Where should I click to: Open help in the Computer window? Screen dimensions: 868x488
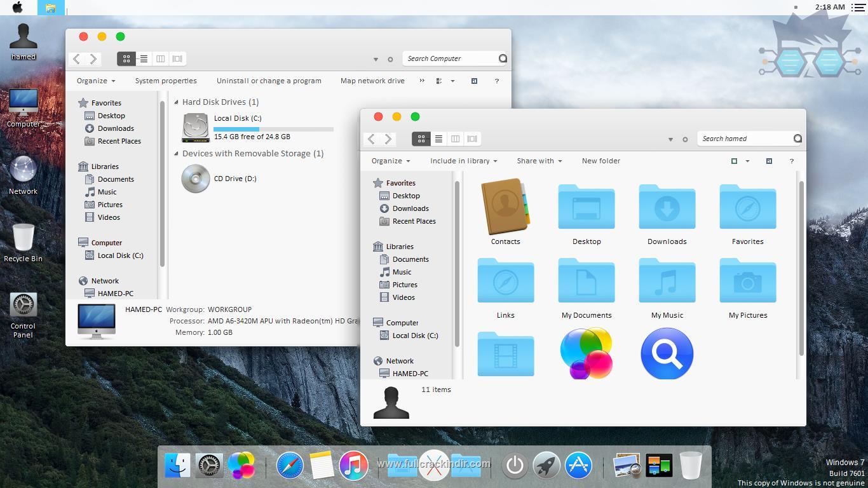[497, 81]
